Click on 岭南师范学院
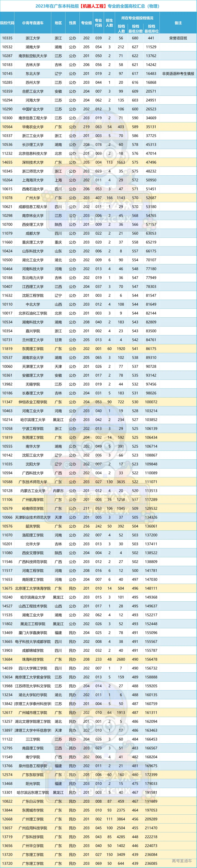This screenshot has width=197, height=868. (33, 508)
